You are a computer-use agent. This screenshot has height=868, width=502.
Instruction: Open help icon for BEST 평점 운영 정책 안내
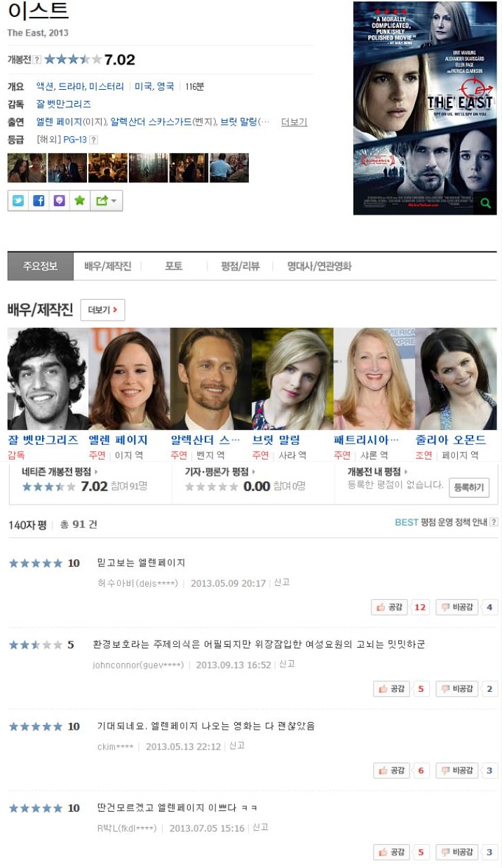494,522
